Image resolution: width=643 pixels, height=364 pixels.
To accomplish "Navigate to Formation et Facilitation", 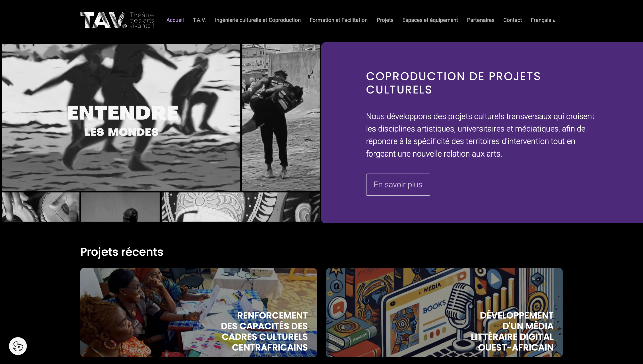I will point(338,20).
